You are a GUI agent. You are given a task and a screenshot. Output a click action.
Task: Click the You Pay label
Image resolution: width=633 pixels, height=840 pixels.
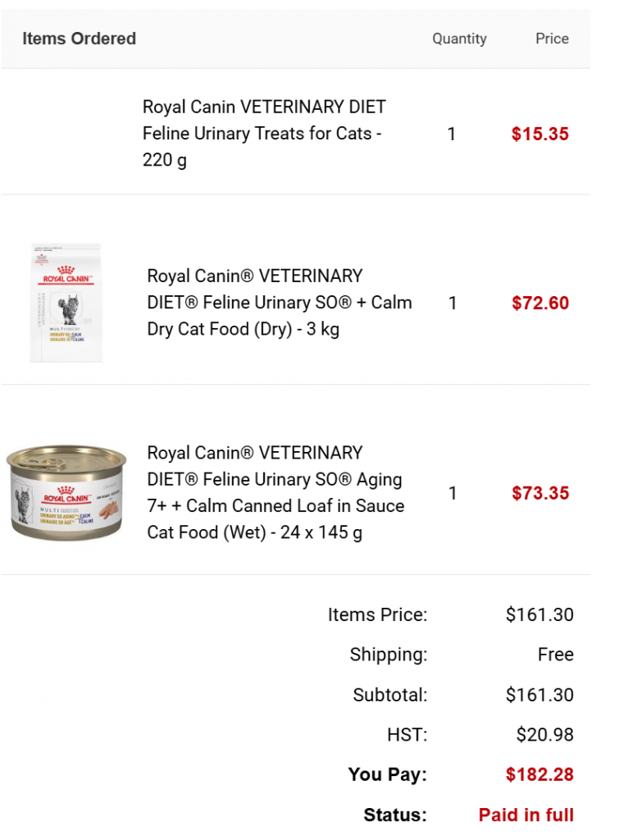(387, 774)
